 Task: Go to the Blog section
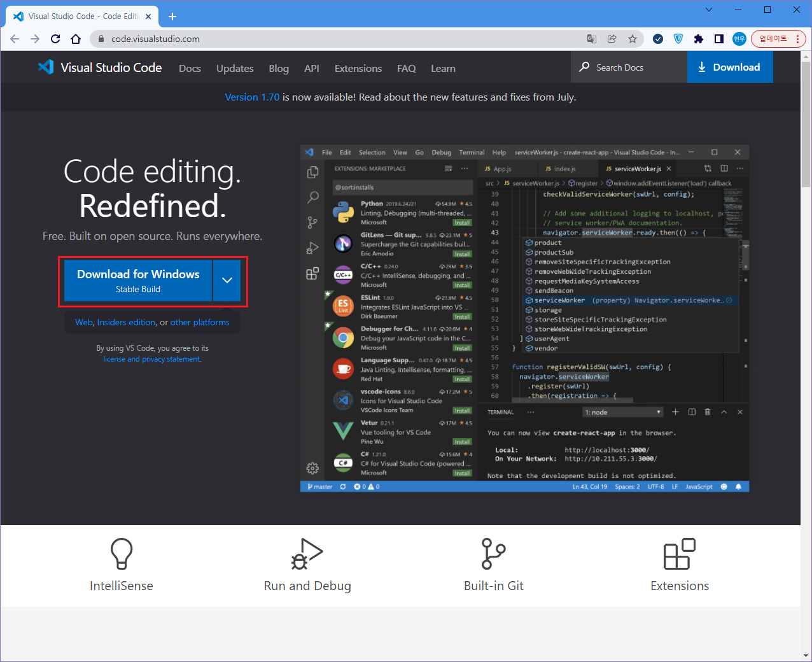tap(279, 69)
